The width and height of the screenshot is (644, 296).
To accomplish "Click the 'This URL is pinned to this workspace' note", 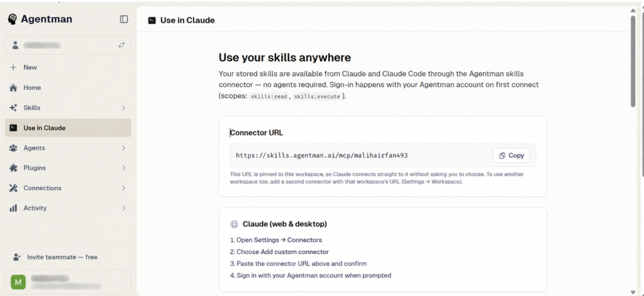I will (377, 178).
